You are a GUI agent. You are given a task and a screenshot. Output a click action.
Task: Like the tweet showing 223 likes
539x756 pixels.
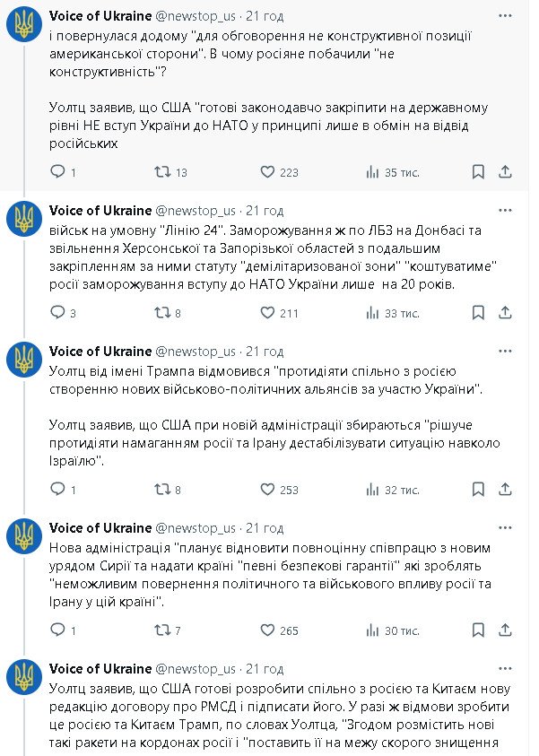click(267, 171)
